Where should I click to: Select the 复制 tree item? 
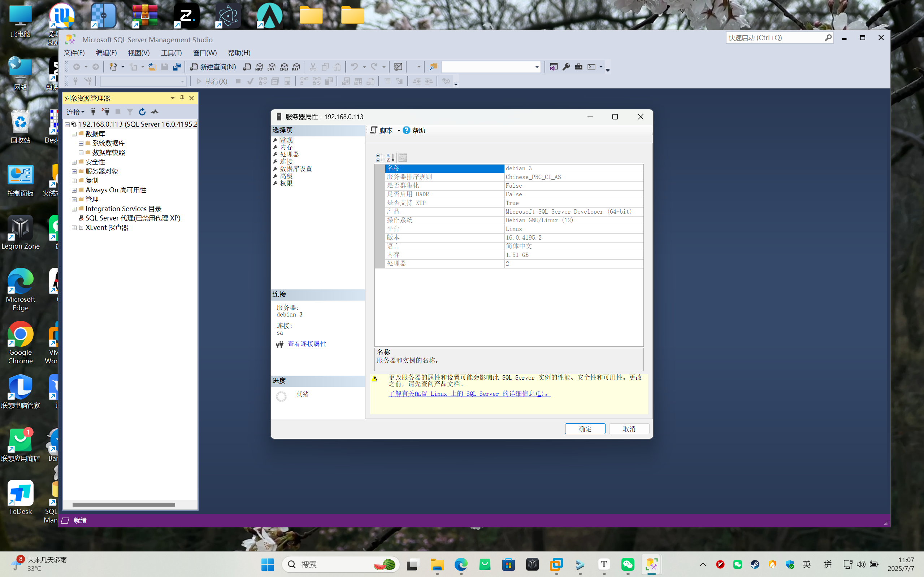(92, 180)
